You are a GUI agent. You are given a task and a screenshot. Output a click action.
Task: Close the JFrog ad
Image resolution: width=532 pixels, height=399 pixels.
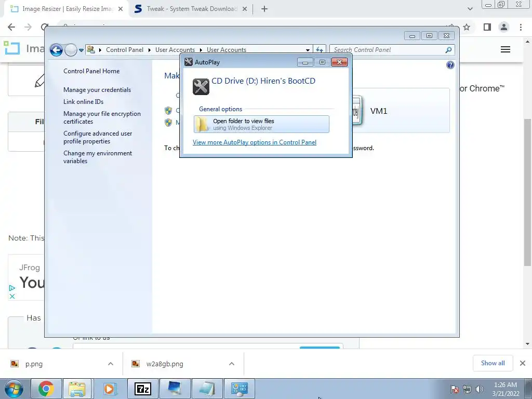point(12,296)
